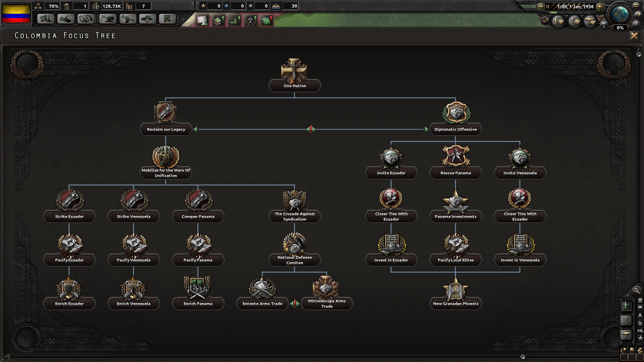Viewport: 644px width, 362px height.
Task: Toggle the air plane map filter
Action: click(x=626, y=335)
